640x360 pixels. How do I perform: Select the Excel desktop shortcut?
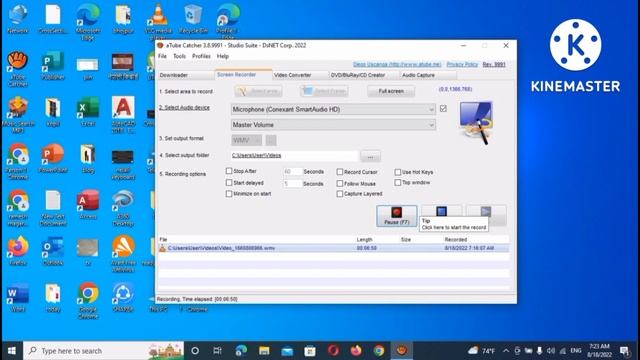point(88,112)
